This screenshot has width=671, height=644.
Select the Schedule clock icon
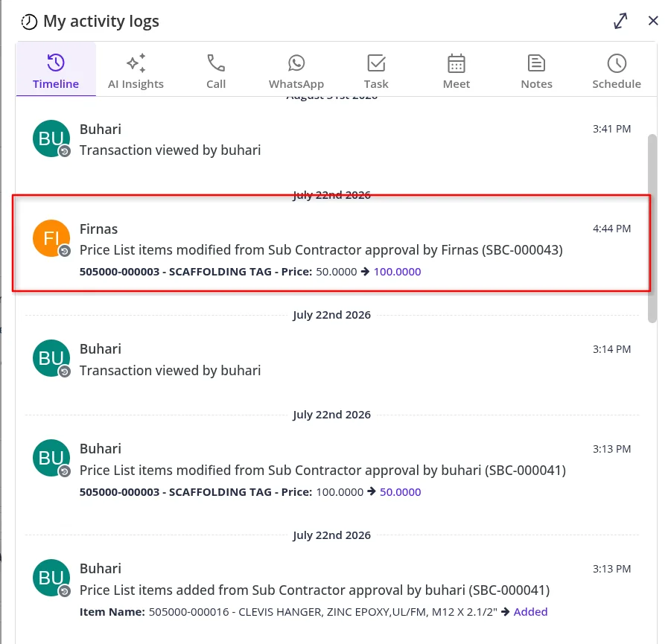pos(617,63)
